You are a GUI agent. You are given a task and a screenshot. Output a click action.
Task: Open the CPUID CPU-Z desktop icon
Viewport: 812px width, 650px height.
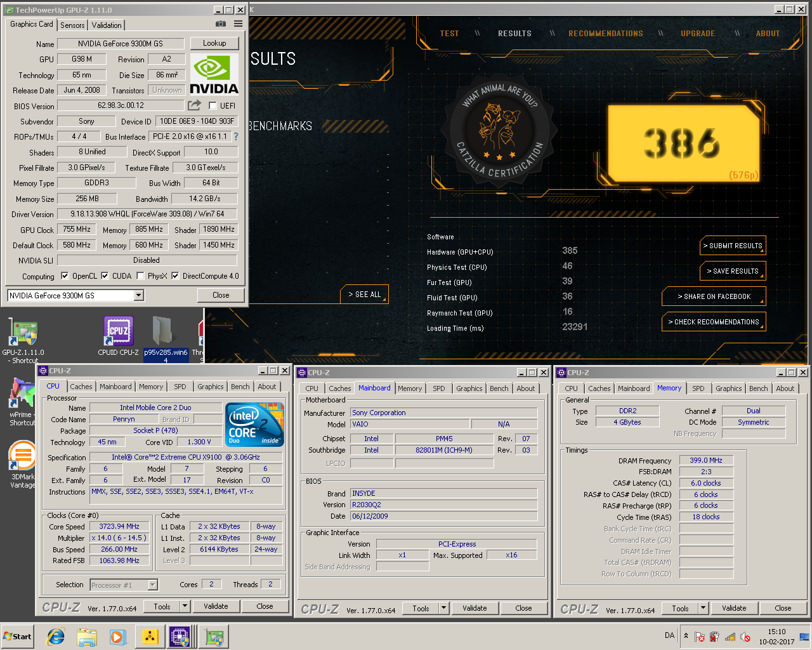click(119, 336)
